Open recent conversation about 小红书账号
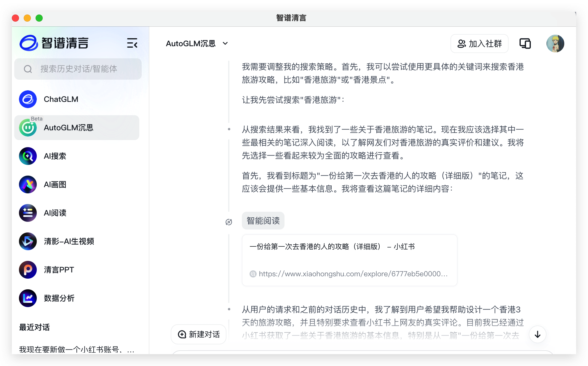The width and height of the screenshot is (588, 366). point(76,349)
